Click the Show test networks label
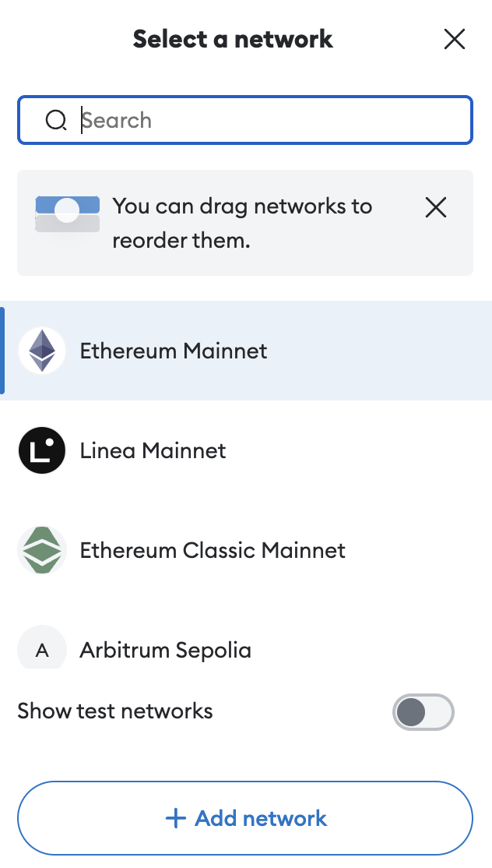 click(x=115, y=711)
